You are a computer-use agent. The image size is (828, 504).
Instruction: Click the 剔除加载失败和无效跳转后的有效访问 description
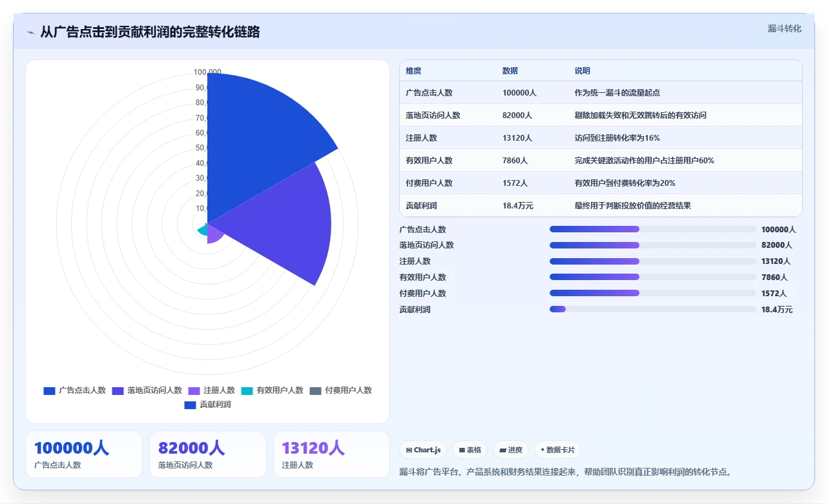click(641, 116)
